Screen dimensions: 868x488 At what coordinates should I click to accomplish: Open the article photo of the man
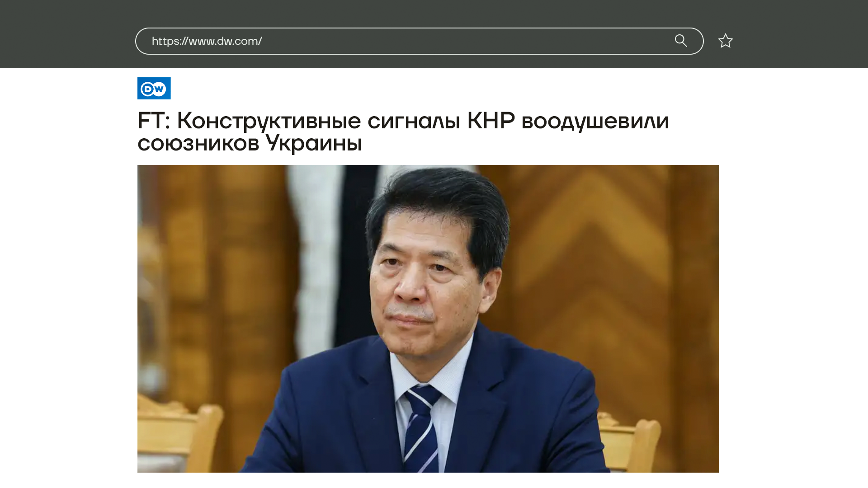point(428,319)
